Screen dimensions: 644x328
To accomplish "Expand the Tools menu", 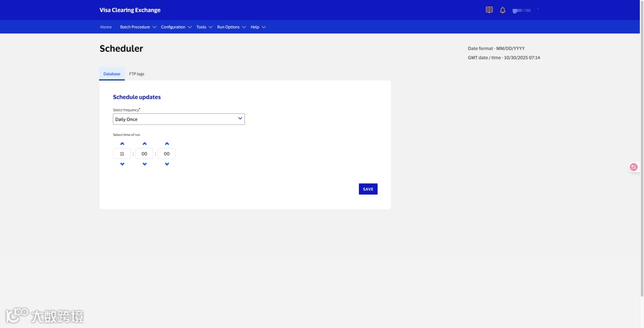I will pyautogui.click(x=204, y=27).
